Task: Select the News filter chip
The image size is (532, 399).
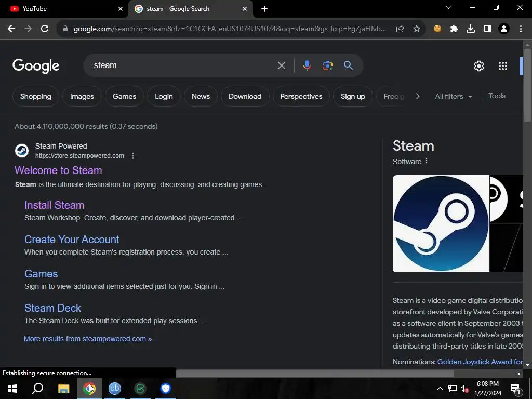Action: tap(201, 96)
